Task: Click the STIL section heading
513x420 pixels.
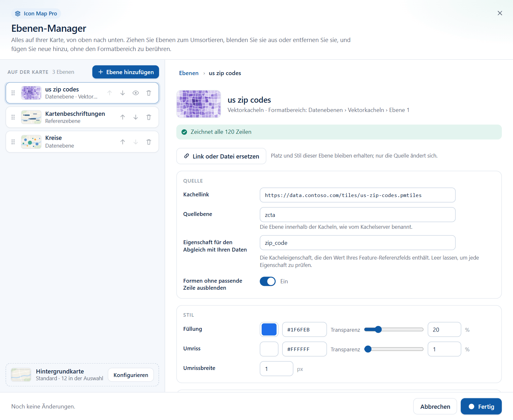Action: [x=189, y=315]
